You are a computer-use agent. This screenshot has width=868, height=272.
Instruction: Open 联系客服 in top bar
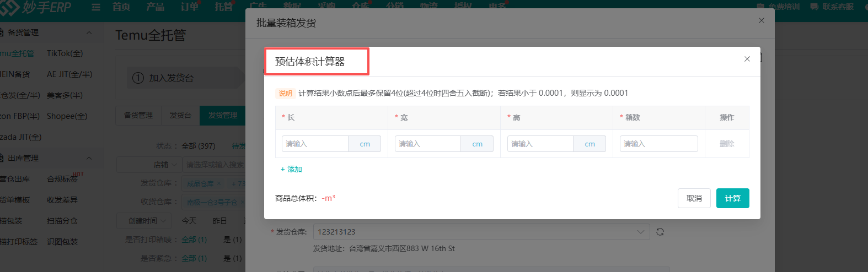point(832,7)
